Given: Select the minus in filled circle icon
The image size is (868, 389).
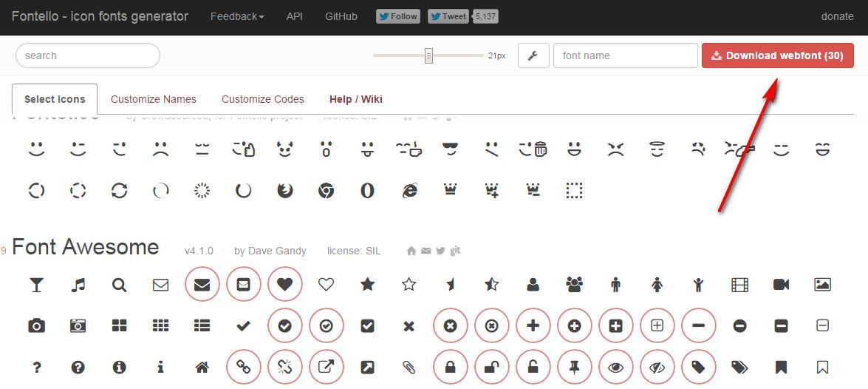Looking at the screenshot, I should tap(739, 326).
